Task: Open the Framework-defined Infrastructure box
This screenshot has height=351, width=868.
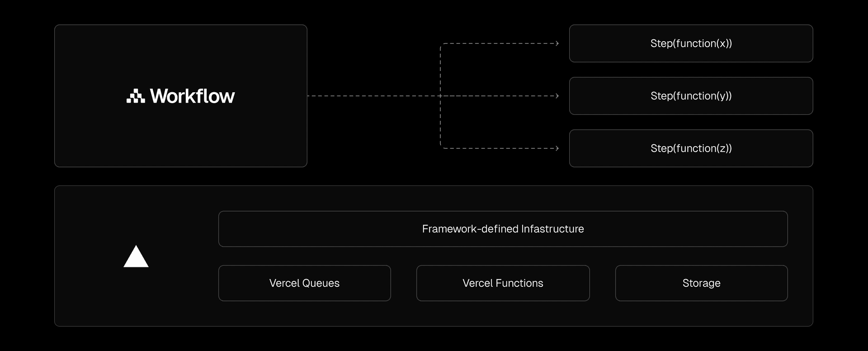Action: pos(503,229)
